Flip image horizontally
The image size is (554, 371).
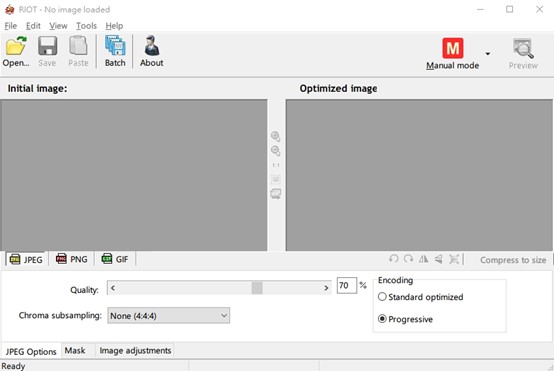point(423,259)
